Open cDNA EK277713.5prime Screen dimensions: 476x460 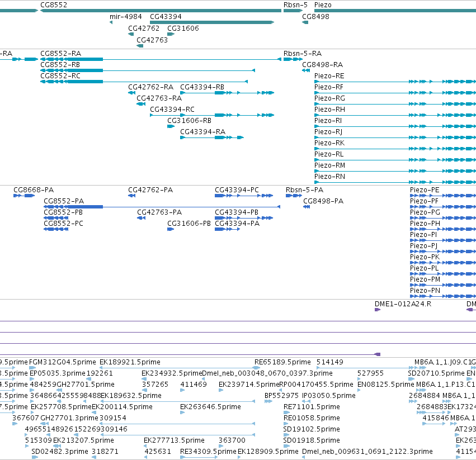tap(174, 440)
